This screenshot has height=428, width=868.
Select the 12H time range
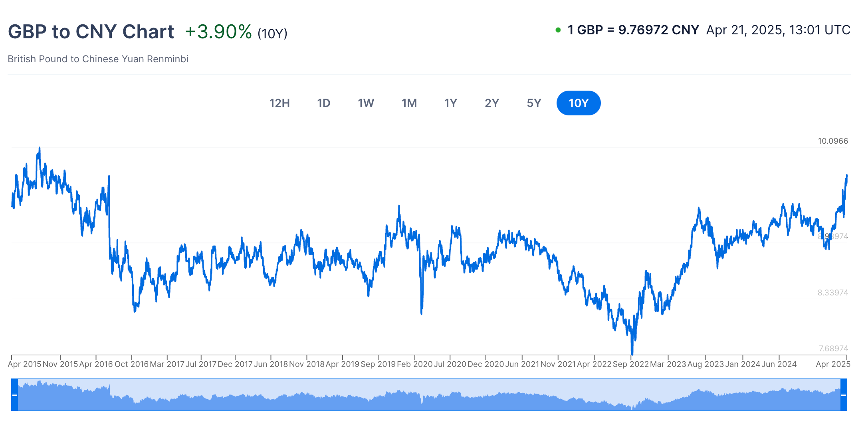279,103
